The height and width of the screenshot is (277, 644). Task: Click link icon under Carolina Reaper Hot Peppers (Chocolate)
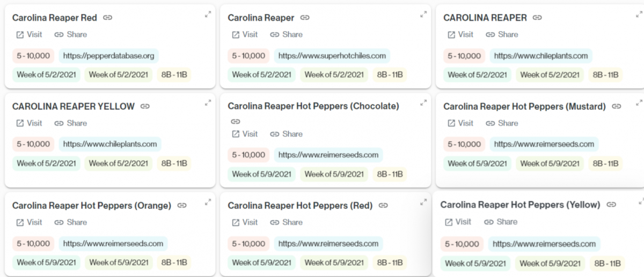coord(235,121)
